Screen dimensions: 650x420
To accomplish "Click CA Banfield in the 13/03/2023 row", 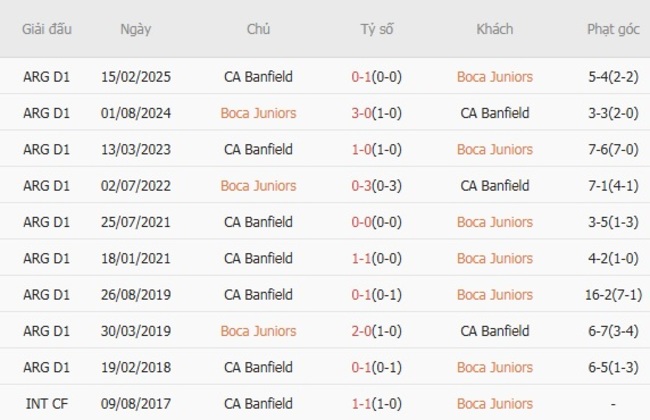I will pos(258,149).
